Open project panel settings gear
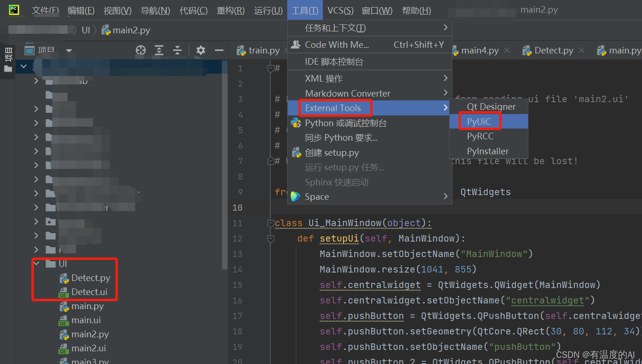Image resolution: width=642 pixels, height=364 pixels. [201, 50]
